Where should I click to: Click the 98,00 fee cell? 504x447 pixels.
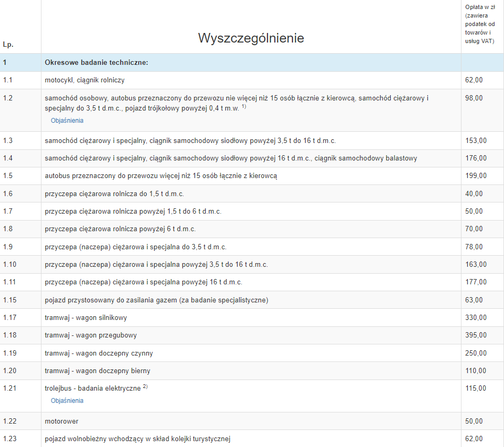point(474,98)
